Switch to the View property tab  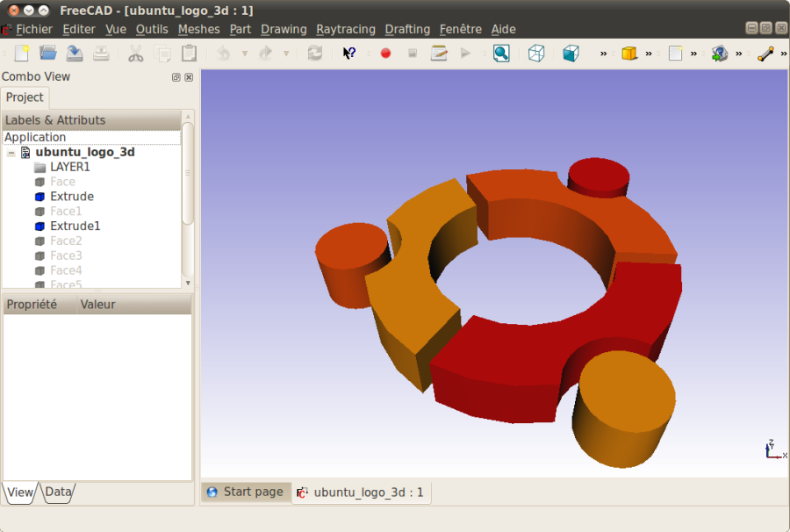20,492
